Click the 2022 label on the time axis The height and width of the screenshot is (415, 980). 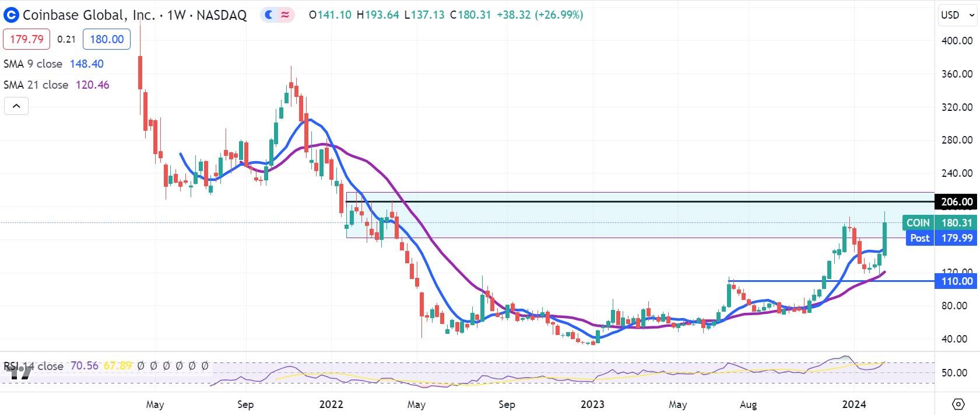click(331, 404)
